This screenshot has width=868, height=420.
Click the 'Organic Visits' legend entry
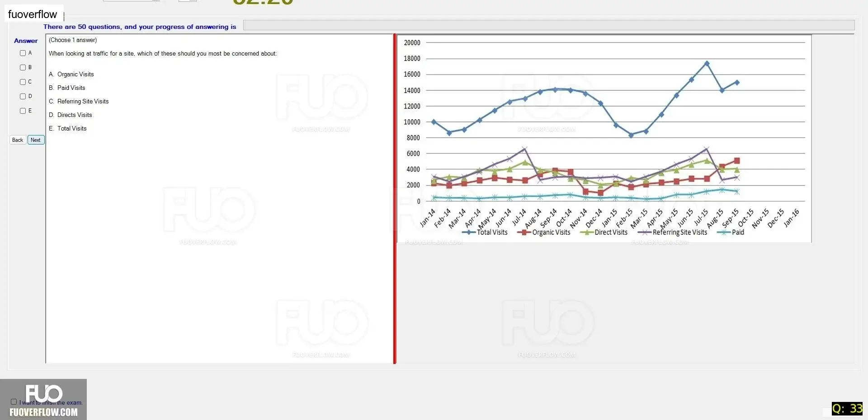click(544, 233)
